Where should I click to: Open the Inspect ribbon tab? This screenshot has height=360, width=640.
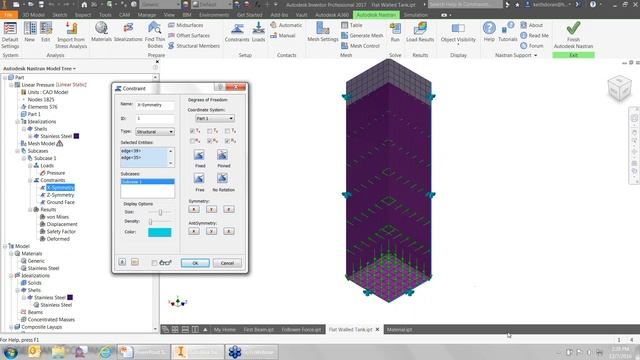(83, 15)
